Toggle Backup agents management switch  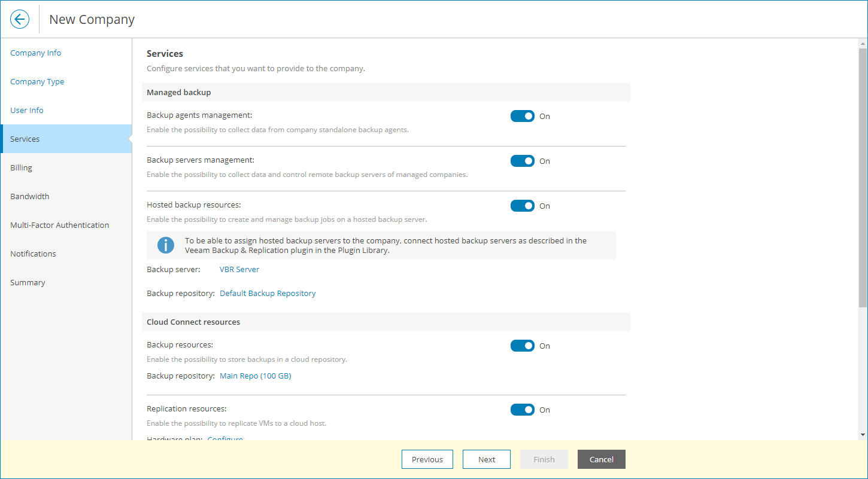click(x=522, y=116)
